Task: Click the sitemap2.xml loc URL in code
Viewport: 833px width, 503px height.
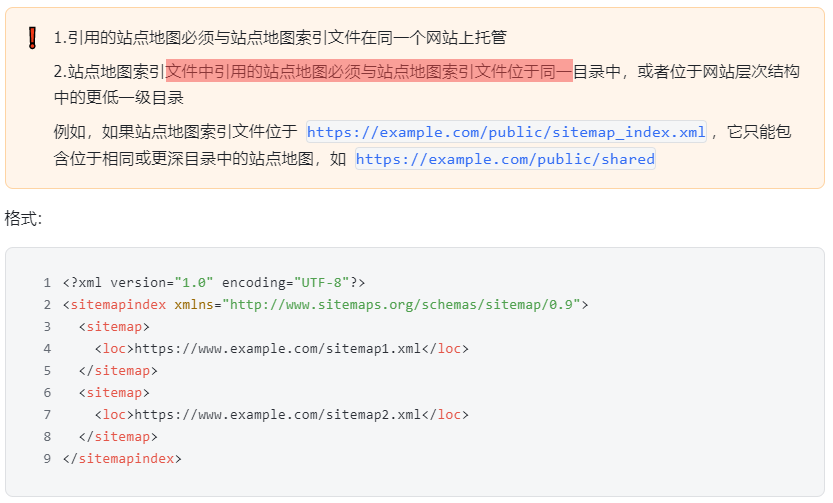Action: coord(278,415)
